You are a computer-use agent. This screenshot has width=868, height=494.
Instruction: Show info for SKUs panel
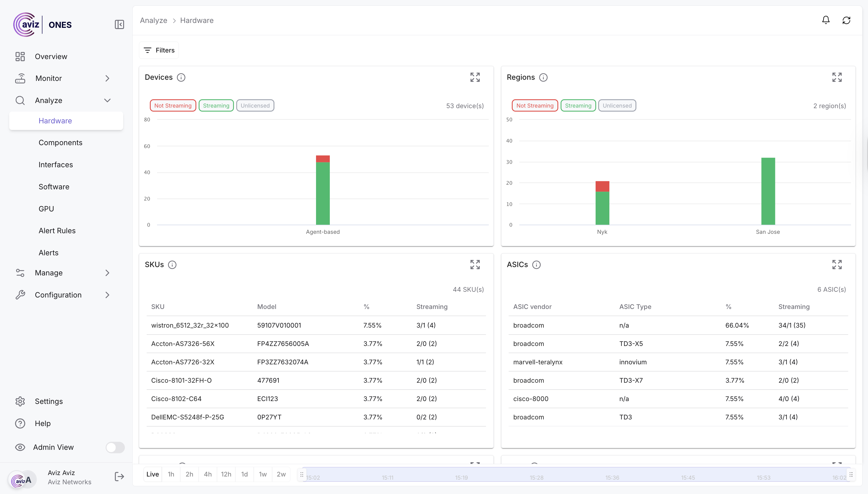click(x=172, y=264)
